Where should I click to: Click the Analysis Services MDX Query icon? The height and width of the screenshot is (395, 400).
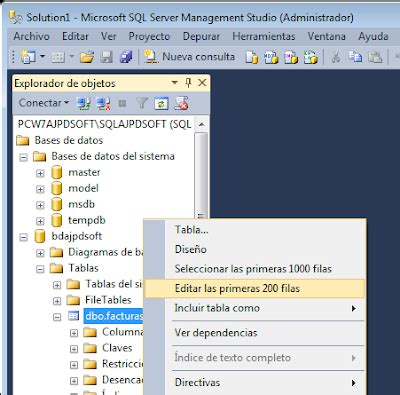(271, 57)
